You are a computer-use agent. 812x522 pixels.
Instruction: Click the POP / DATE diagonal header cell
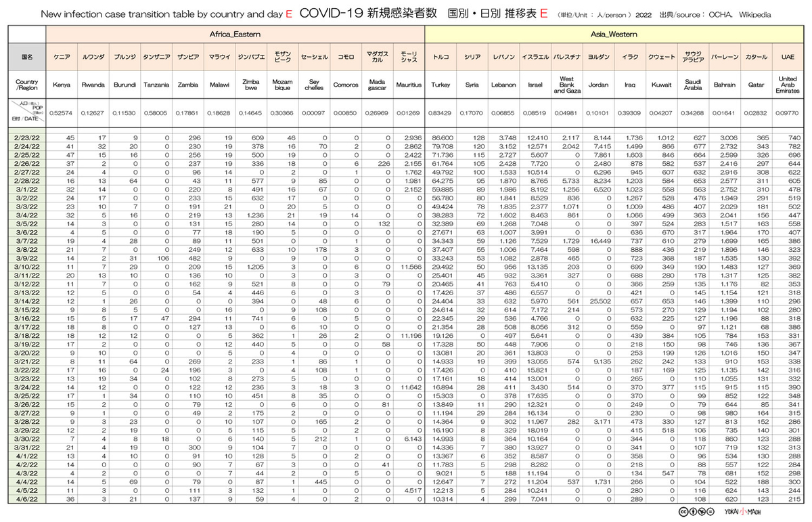coord(27,112)
